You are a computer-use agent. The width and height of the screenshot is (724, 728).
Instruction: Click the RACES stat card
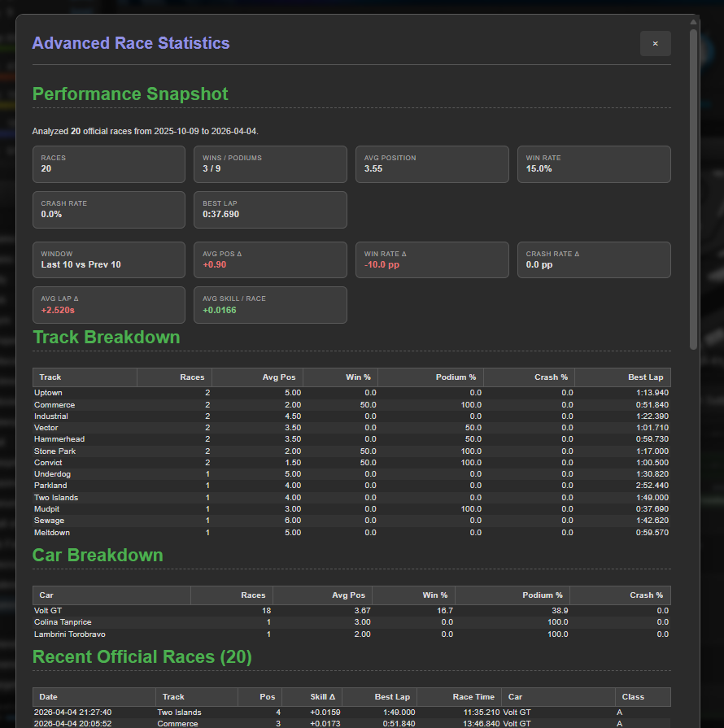(x=108, y=164)
